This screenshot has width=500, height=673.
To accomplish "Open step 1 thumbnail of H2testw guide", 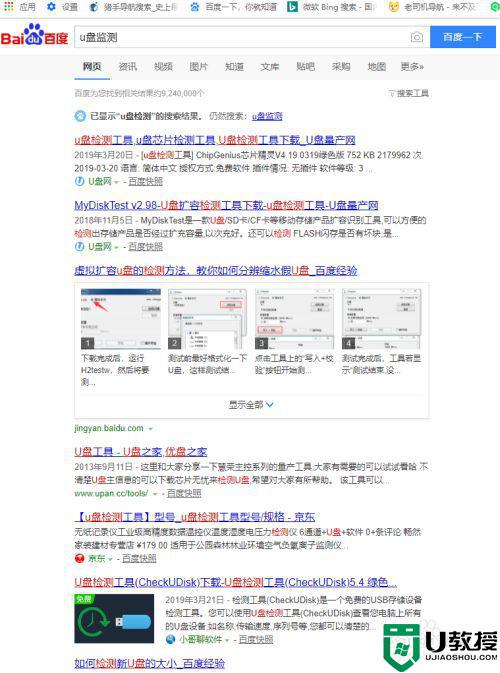I will (x=121, y=319).
